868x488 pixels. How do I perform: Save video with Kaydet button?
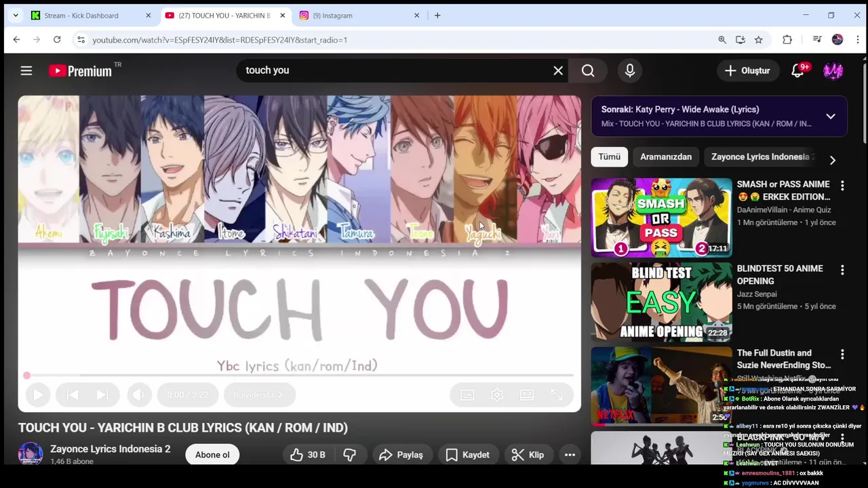click(x=468, y=455)
